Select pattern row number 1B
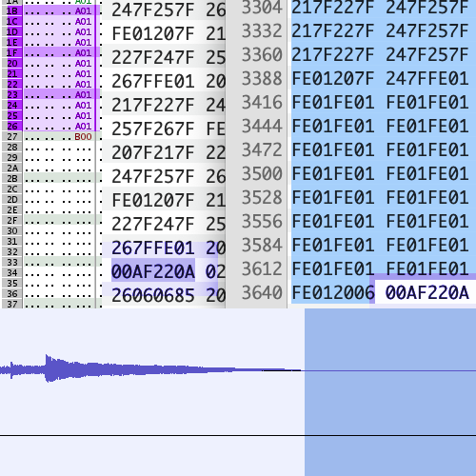476x476 pixels. (12, 11)
